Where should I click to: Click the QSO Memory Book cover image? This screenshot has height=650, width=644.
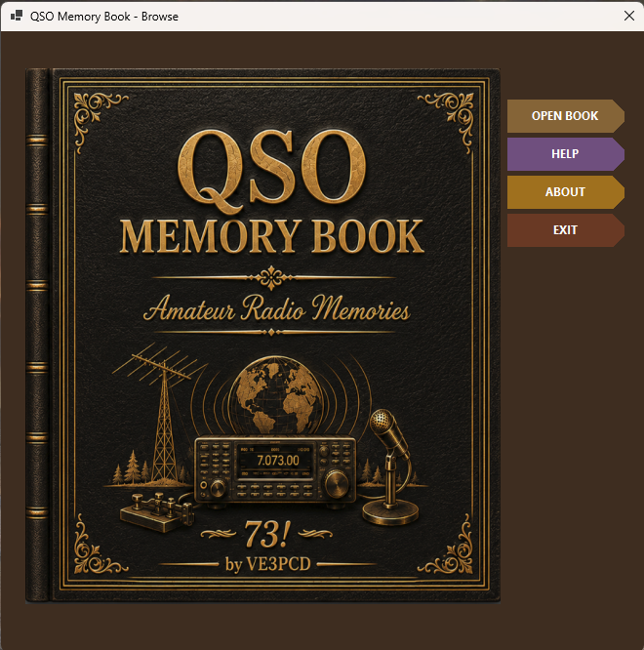262,336
